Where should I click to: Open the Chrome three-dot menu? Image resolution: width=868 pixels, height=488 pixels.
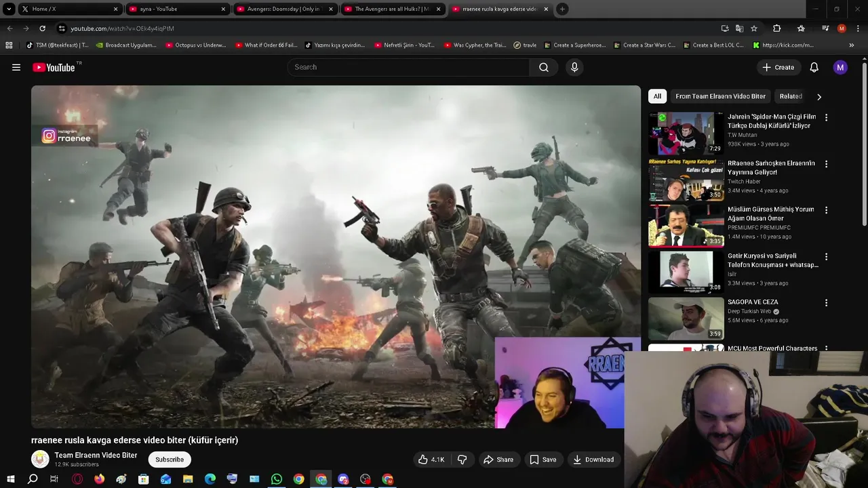tap(858, 28)
